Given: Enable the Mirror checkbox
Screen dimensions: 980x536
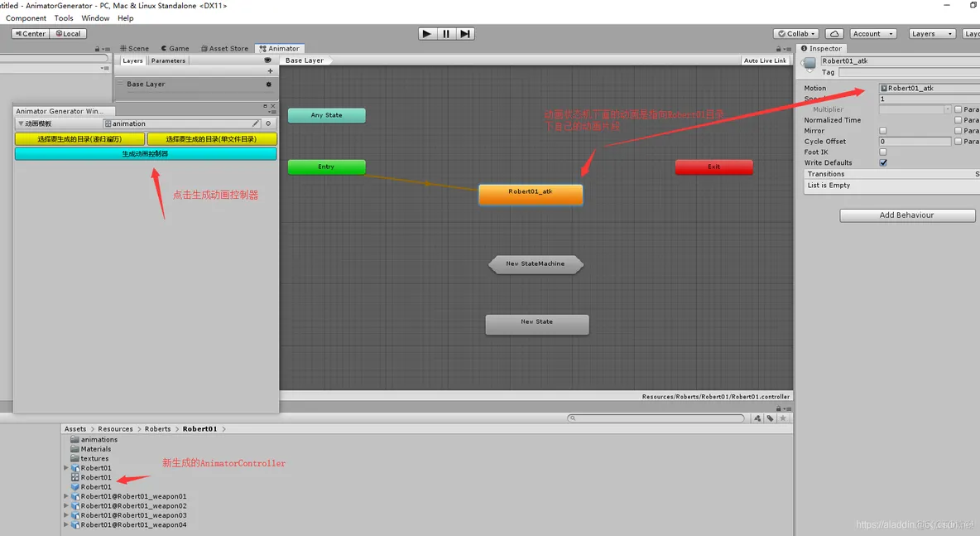Looking at the screenshot, I should [x=883, y=131].
